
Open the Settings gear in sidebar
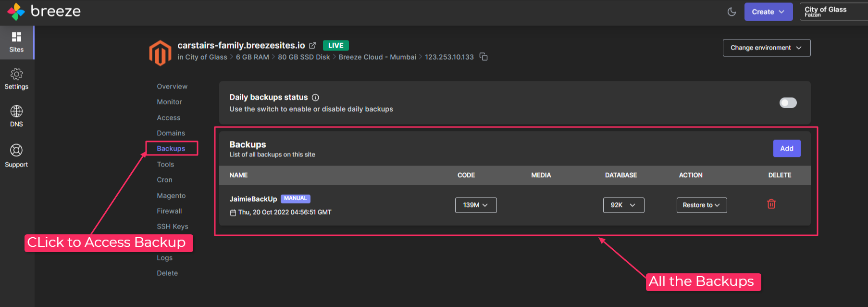click(x=16, y=74)
